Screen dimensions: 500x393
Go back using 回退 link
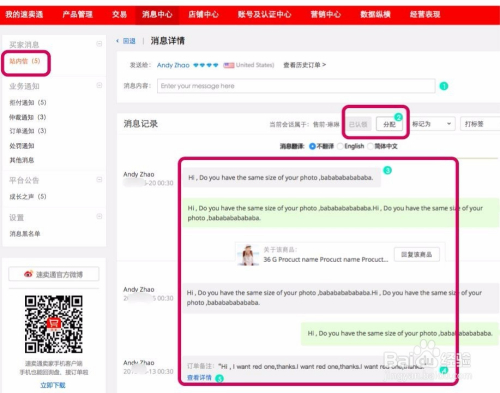point(129,41)
